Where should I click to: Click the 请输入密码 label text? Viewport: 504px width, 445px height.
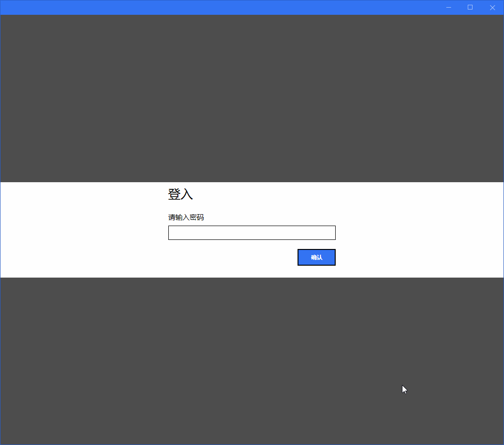186,217
